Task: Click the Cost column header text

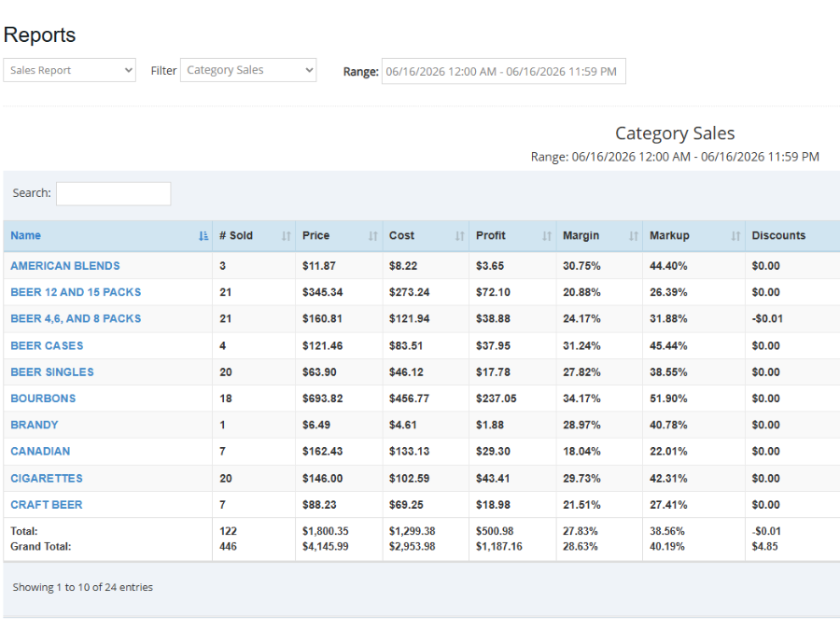Action: pyautogui.click(x=401, y=235)
